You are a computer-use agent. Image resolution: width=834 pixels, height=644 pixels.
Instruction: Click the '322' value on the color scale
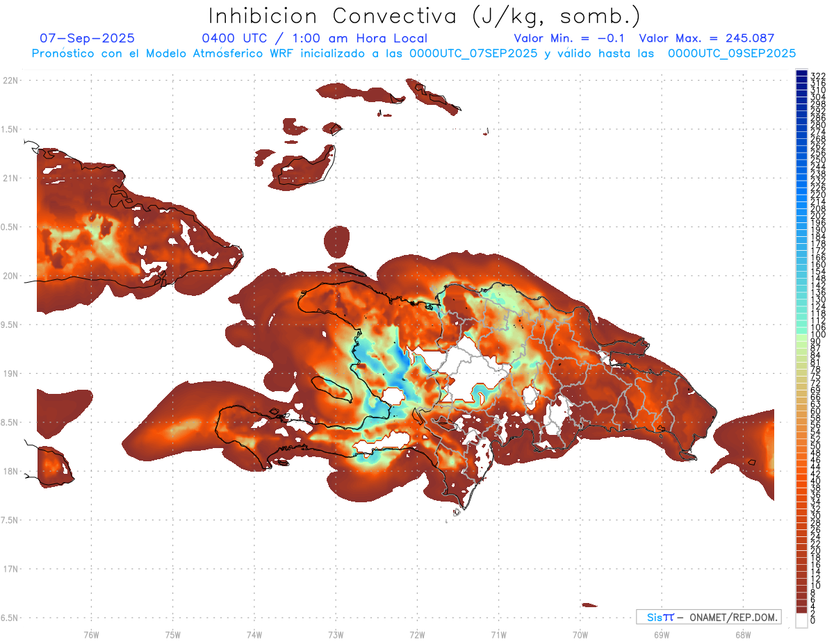click(818, 76)
